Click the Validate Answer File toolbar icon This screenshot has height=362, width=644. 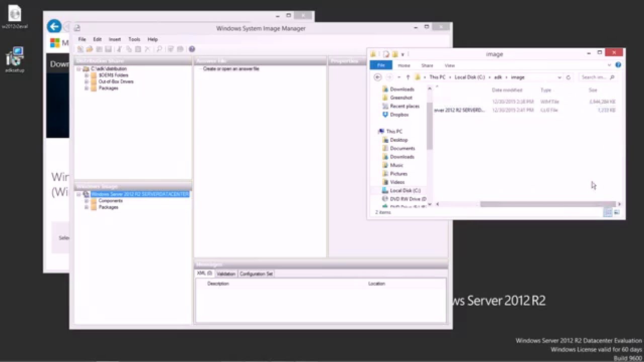tap(171, 49)
